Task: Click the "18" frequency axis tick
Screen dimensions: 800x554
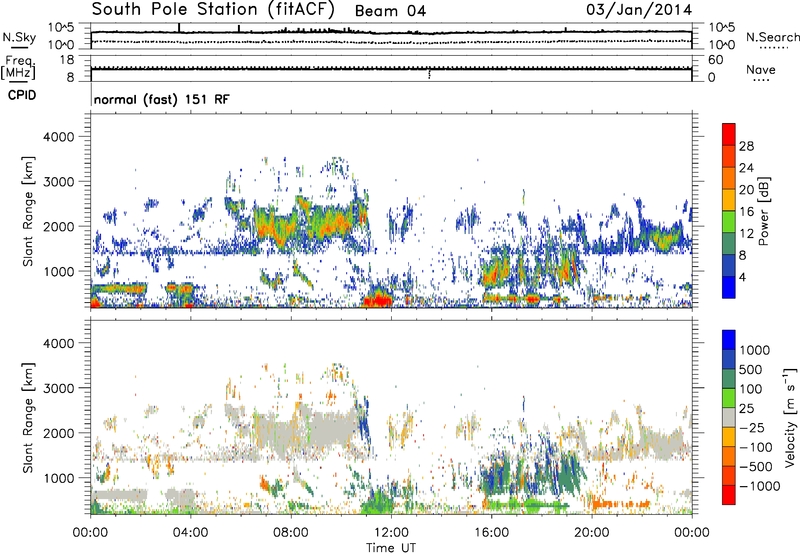Action: click(66, 60)
